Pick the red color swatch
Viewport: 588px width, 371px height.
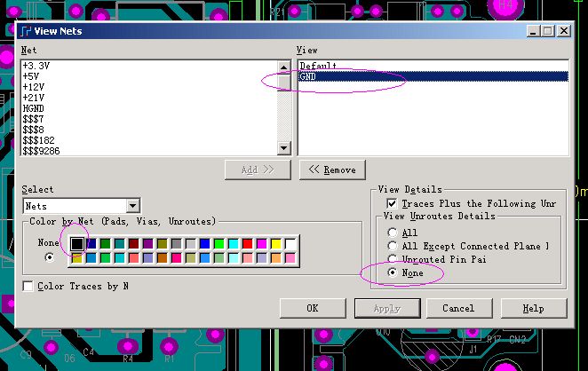(248, 244)
